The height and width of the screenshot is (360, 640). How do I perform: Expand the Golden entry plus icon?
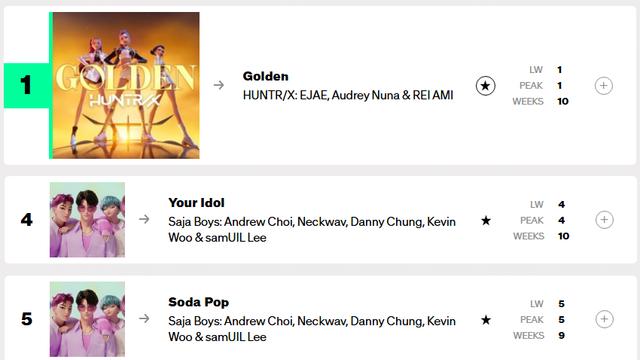(603, 86)
